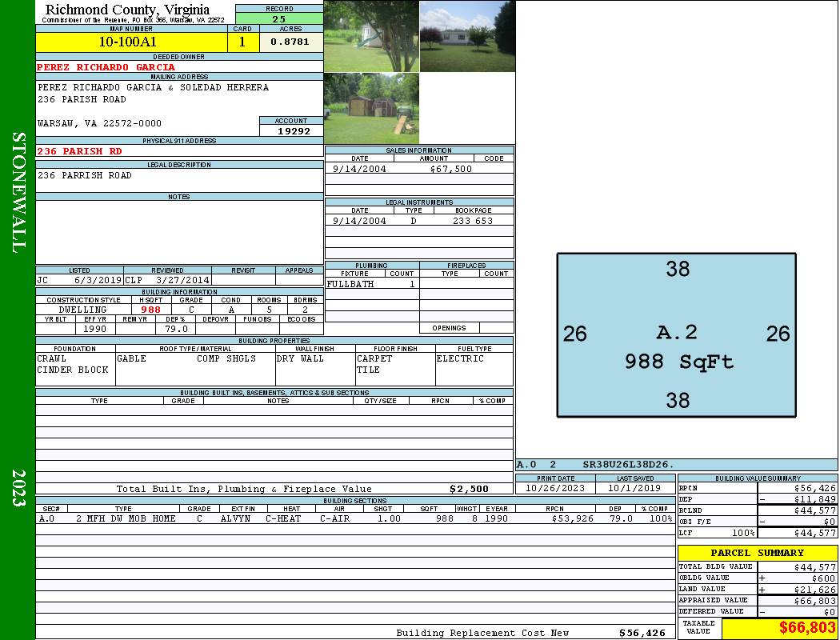Select the print date 10/26/2023

tap(555, 488)
